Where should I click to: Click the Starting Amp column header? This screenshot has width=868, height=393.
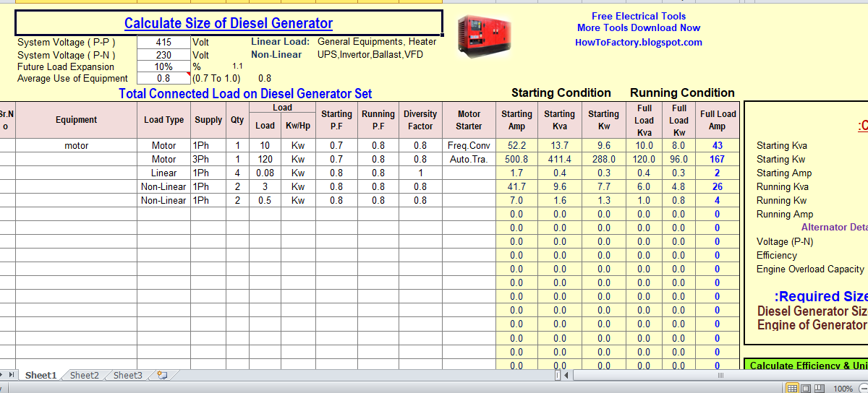point(516,120)
